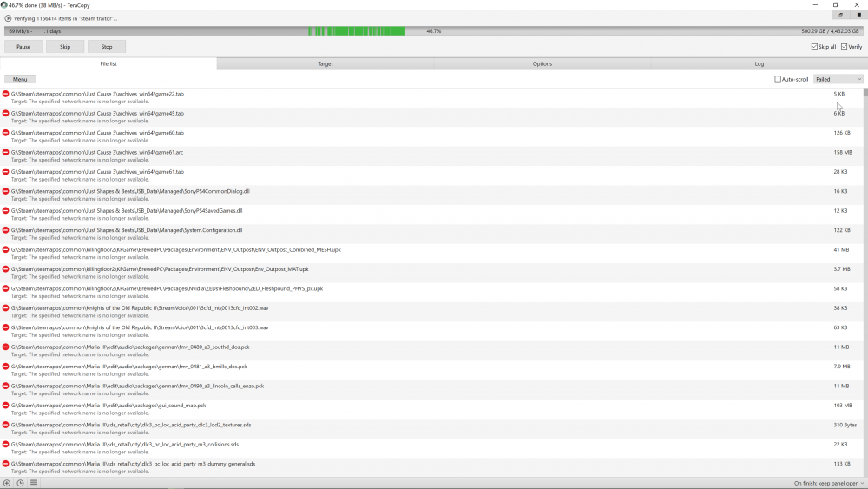
Task: Open the Log tab
Action: coord(759,63)
